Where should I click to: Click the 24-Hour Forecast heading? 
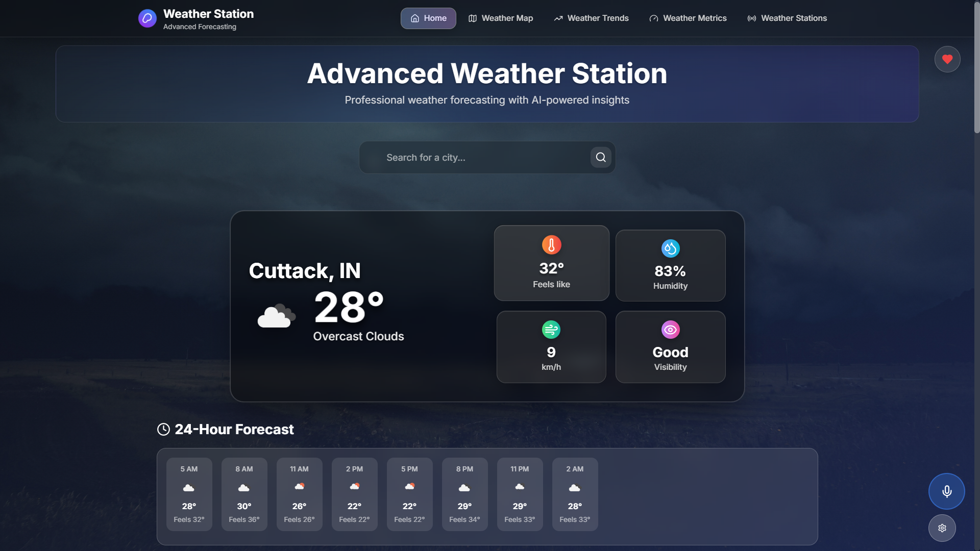(x=234, y=429)
